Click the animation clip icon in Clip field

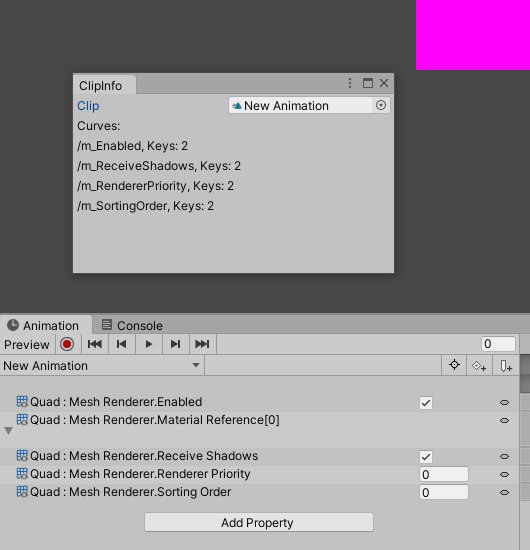tap(237, 105)
